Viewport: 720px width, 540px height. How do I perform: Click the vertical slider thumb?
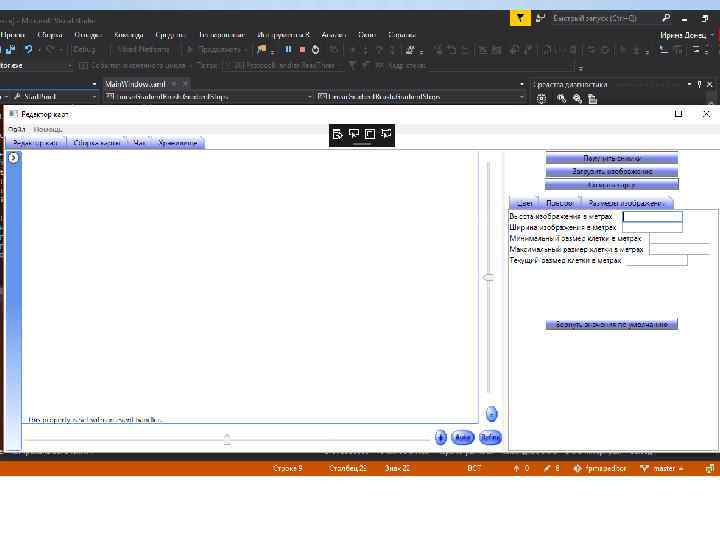pos(488,277)
